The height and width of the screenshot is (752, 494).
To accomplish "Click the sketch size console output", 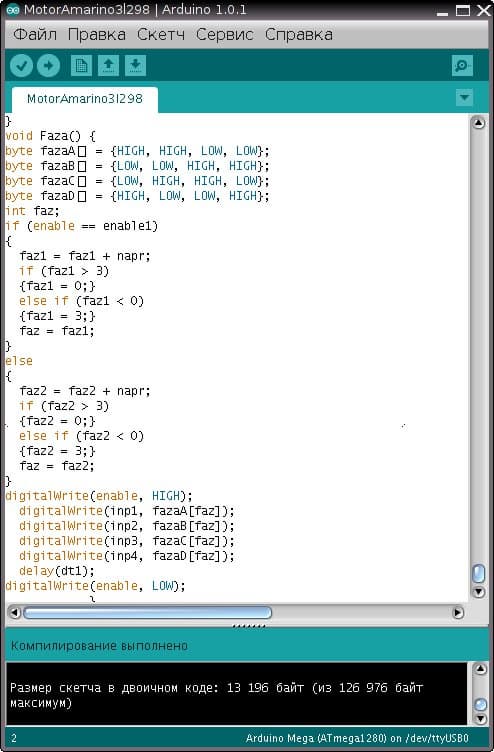I will (x=216, y=695).
